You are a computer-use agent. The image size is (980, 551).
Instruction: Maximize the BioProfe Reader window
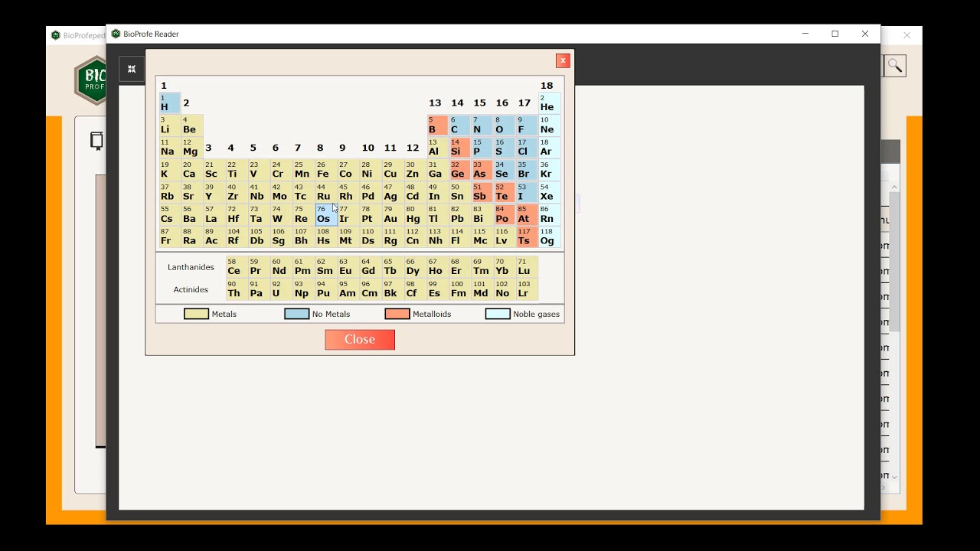tap(835, 34)
